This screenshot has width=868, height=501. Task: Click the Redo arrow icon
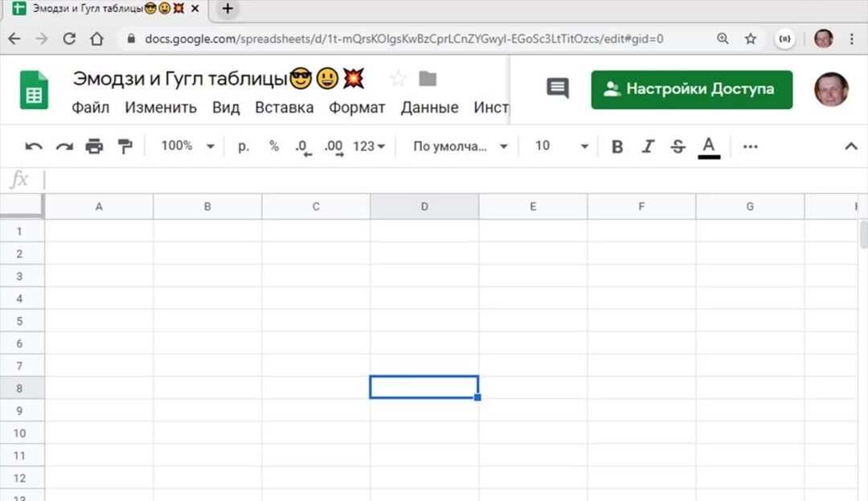(x=64, y=146)
